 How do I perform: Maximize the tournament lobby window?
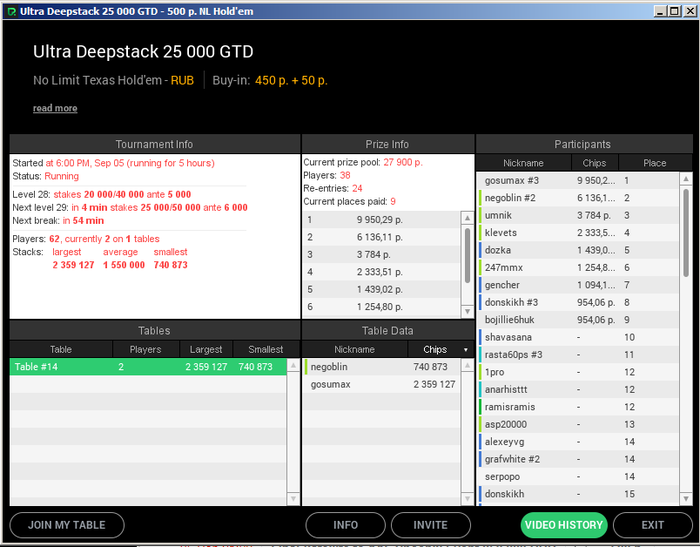(675, 11)
